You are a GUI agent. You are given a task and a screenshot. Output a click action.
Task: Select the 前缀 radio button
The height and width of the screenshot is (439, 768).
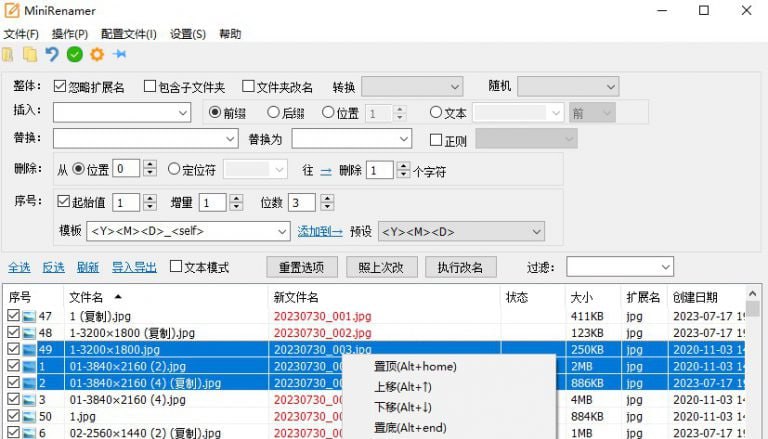215,112
